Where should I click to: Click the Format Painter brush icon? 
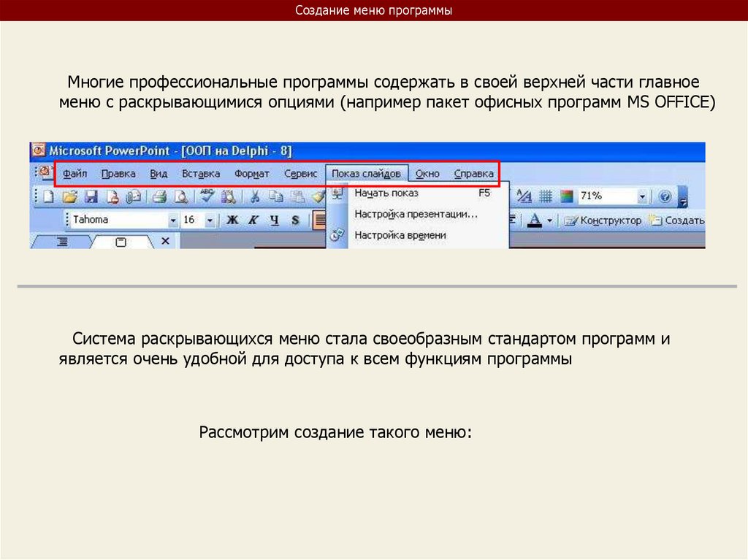[x=318, y=196]
